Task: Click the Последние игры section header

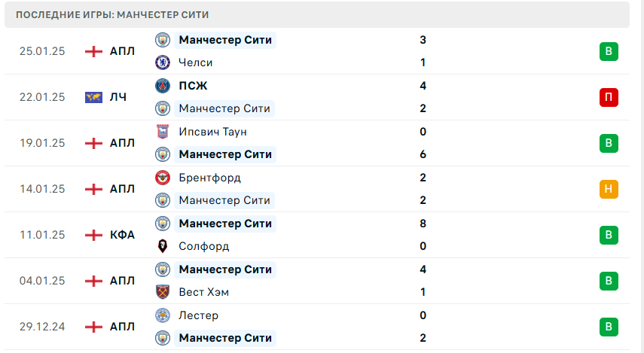Action: 113,14
